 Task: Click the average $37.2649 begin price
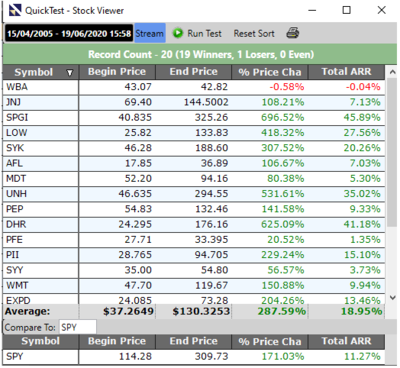(128, 312)
